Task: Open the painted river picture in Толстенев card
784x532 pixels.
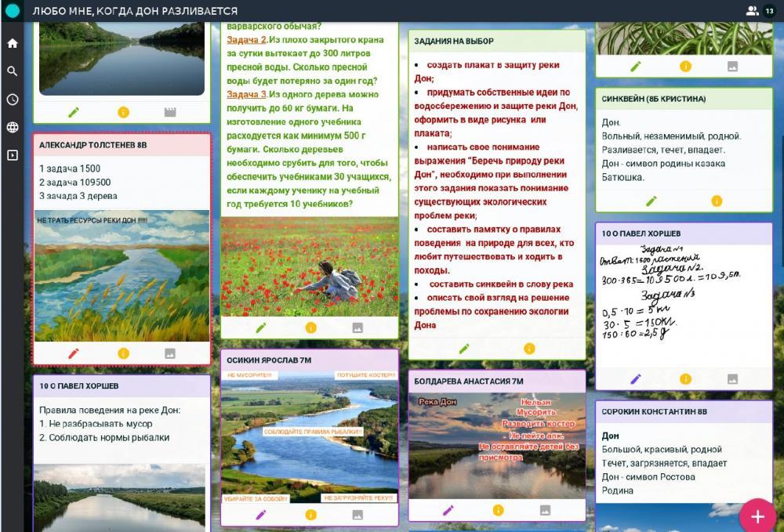Action: pyautogui.click(x=122, y=276)
